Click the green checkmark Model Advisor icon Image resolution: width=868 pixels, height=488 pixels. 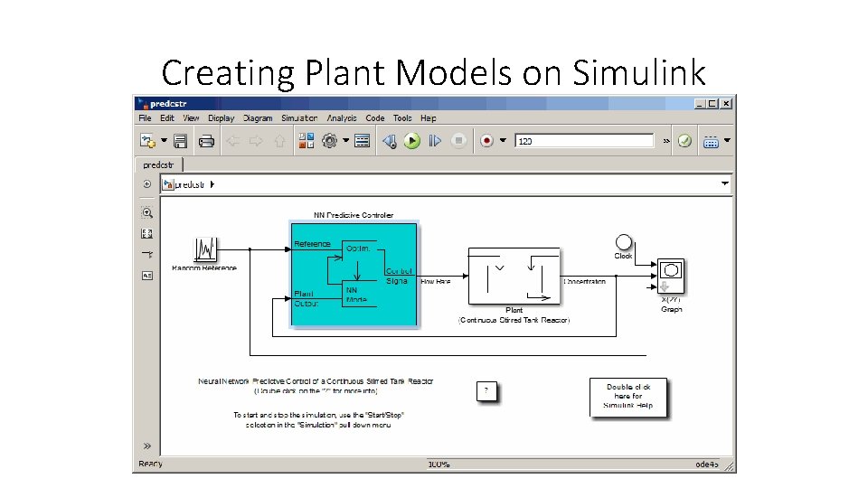pyautogui.click(x=684, y=141)
